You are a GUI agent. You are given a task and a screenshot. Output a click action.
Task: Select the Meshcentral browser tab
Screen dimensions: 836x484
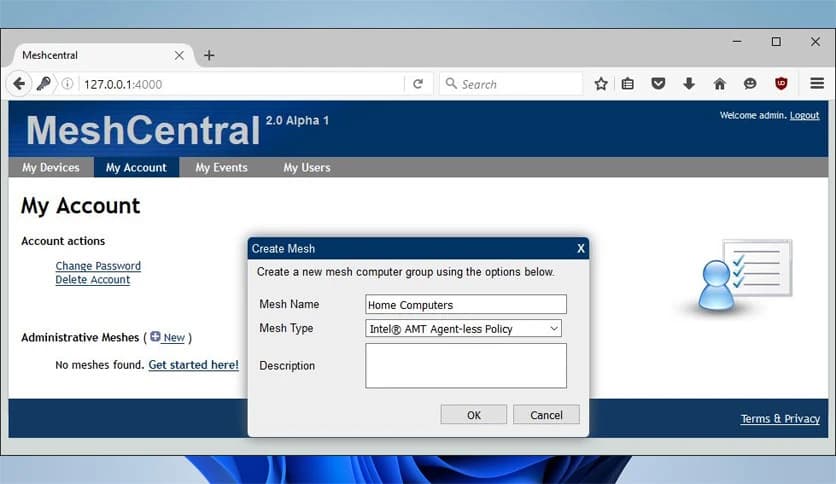click(x=101, y=55)
